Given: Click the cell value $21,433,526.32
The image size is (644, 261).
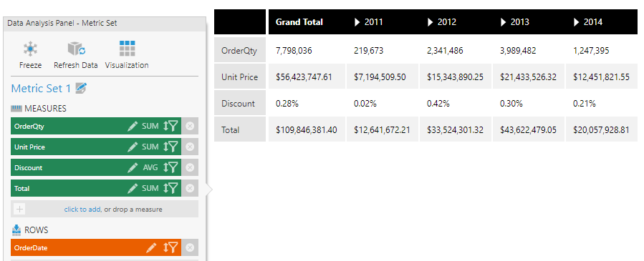Looking at the screenshot, I should tap(529, 77).
